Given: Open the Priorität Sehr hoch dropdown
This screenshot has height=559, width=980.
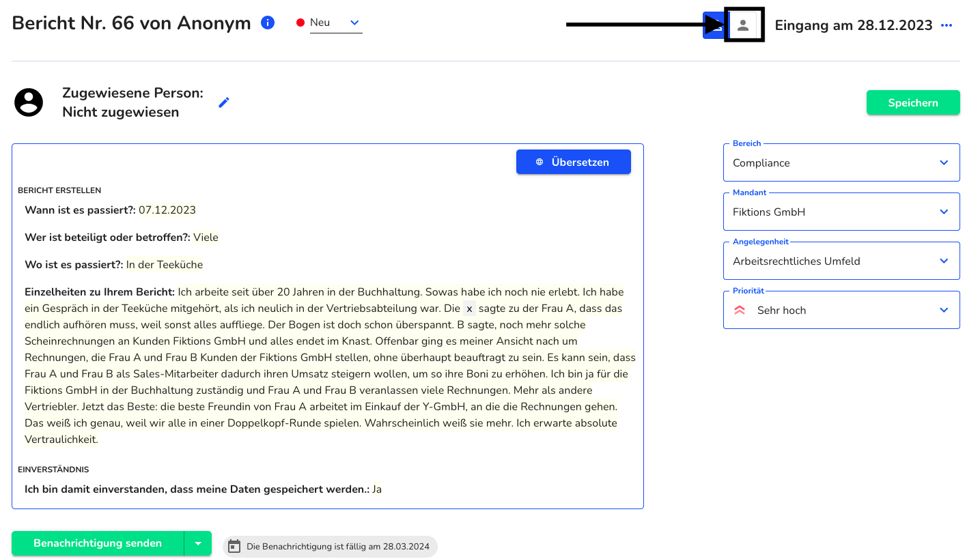Looking at the screenshot, I should [841, 310].
